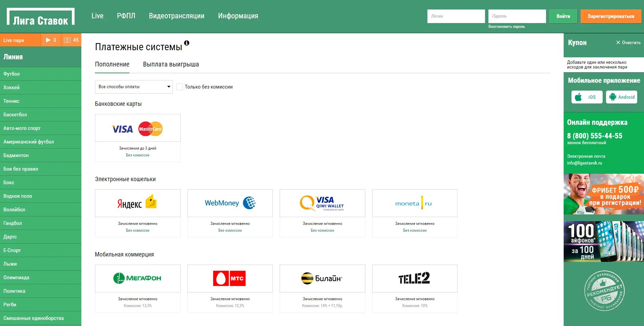The height and width of the screenshot is (326, 644).
Task: Open Баскетбол in sports sidebar
Action: click(x=41, y=115)
